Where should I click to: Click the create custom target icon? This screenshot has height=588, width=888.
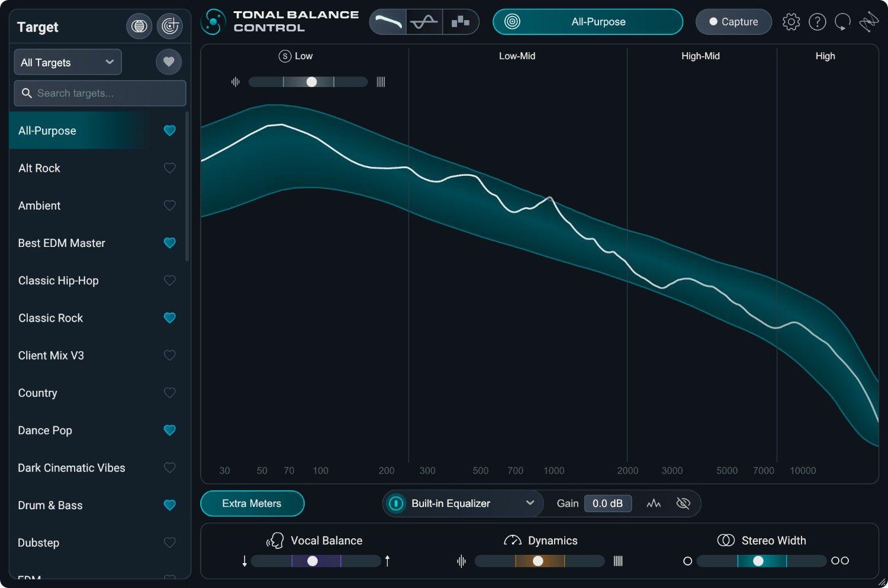170,26
